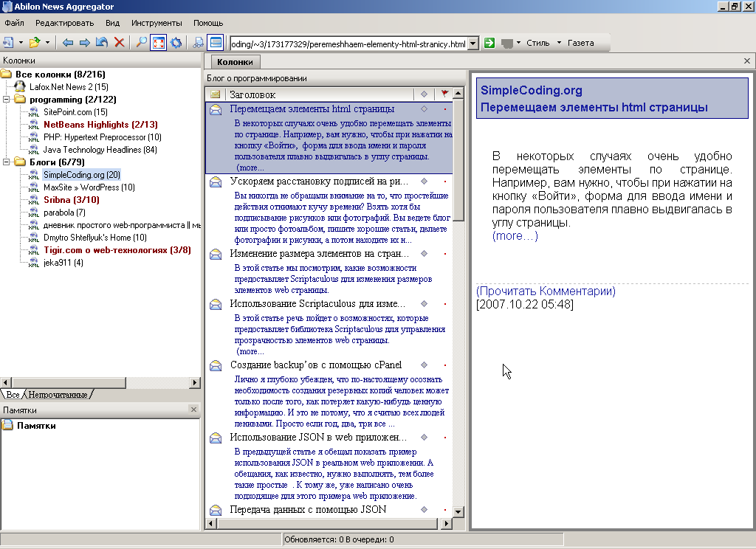
Task: Toggle diamond marker for Создание backup'ов article
Action: pyautogui.click(x=424, y=365)
